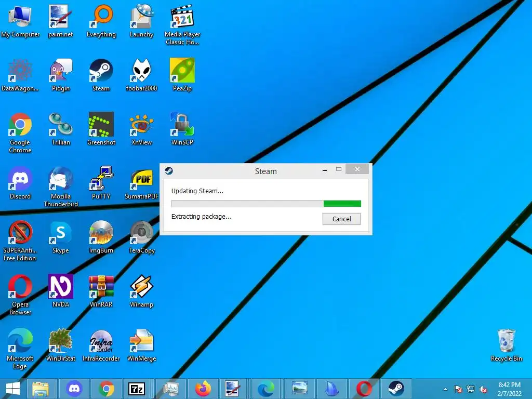The image size is (532, 399).
Task: Select the Trillian desktop shortcut
Action: click(60, 129)
